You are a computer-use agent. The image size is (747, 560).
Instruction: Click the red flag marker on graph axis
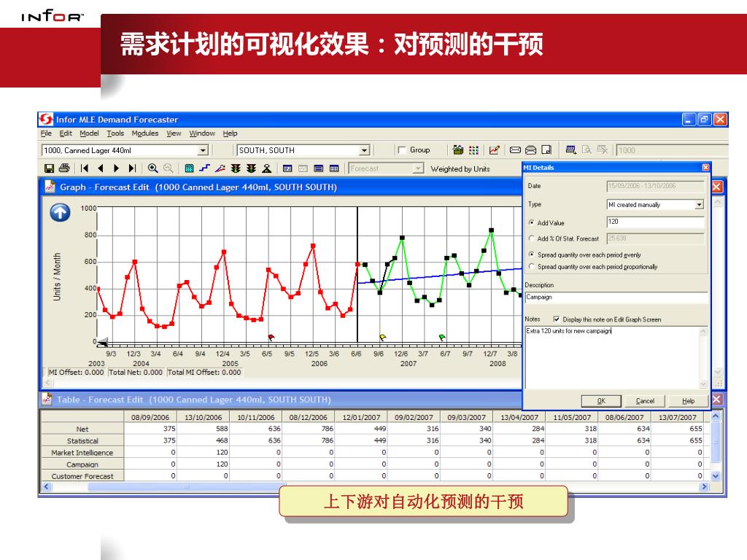pos(271,337)
